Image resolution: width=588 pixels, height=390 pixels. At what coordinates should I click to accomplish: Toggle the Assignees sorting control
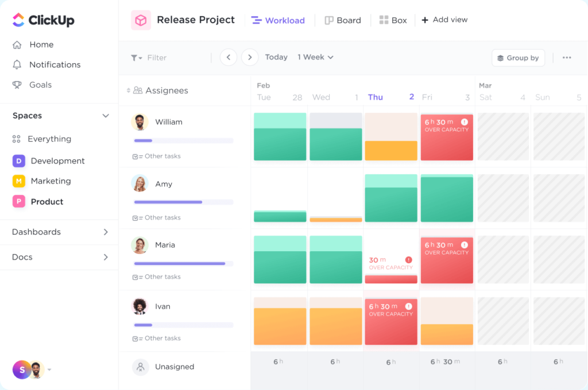127,90
